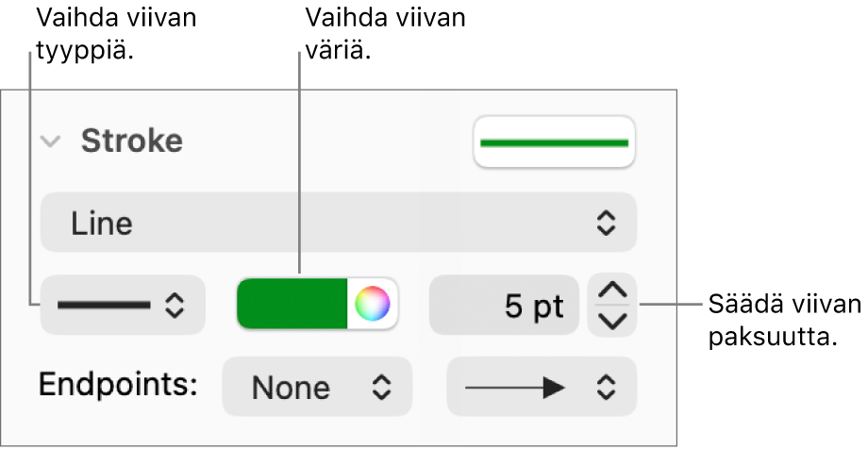The width and height of the screenshot is (868, 449).
Task: Open the green line stroke style preview
Action: click(x=554, y=142)
